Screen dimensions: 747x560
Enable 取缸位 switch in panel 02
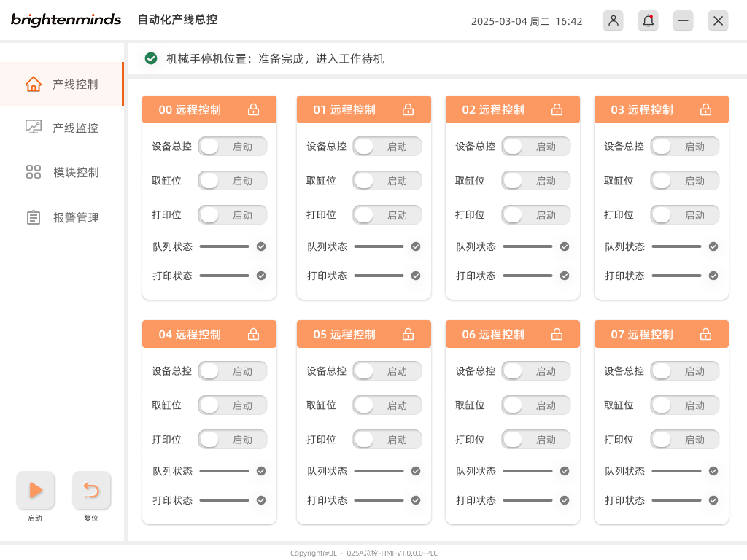pos(535,181)
